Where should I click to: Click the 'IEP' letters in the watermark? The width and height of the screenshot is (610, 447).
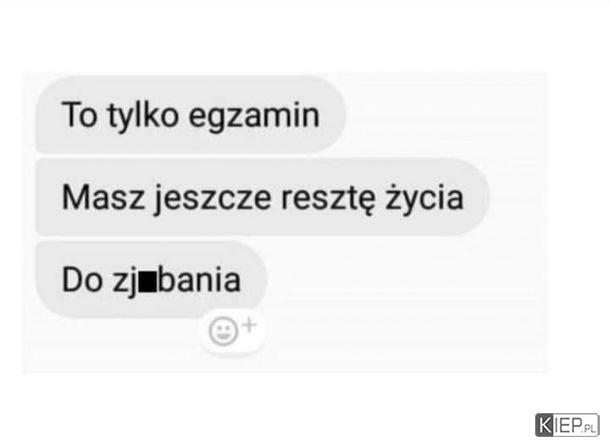(568, 425)
